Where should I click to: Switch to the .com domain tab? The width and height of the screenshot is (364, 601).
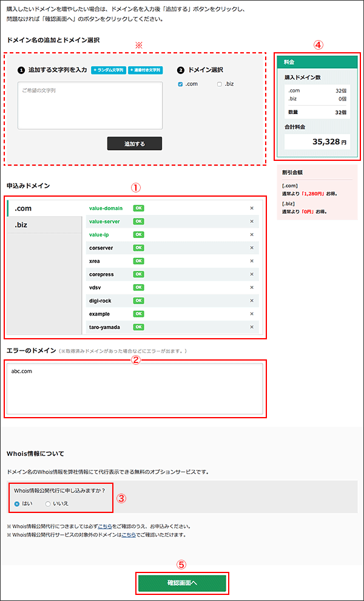tap(44, 208)
